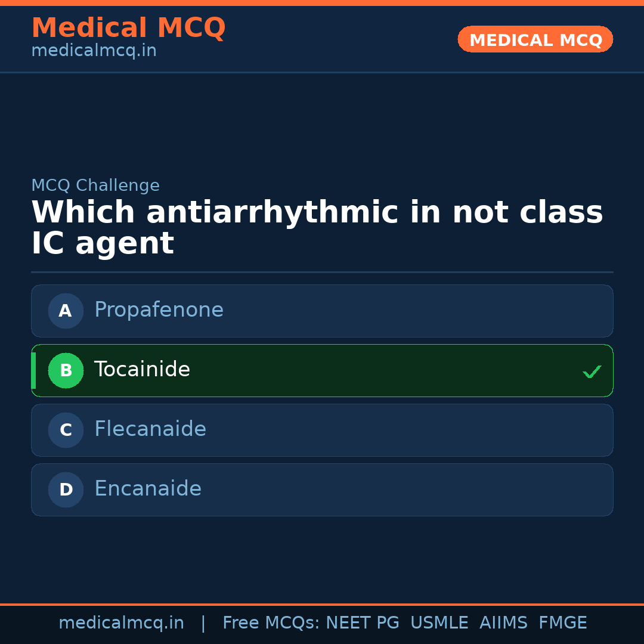644x644 pixels.
Task: Click AIIMS in the footer
Action: (x=503, y=623)
